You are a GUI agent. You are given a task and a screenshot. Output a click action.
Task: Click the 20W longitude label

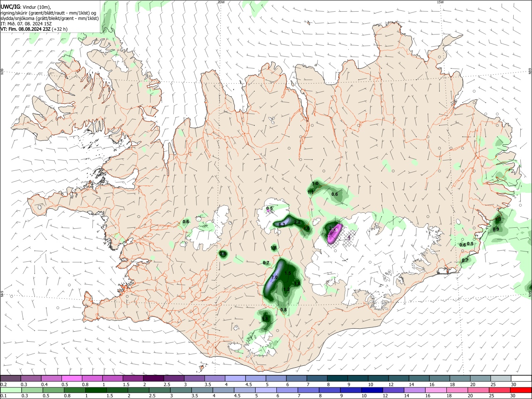pos(221,2)
